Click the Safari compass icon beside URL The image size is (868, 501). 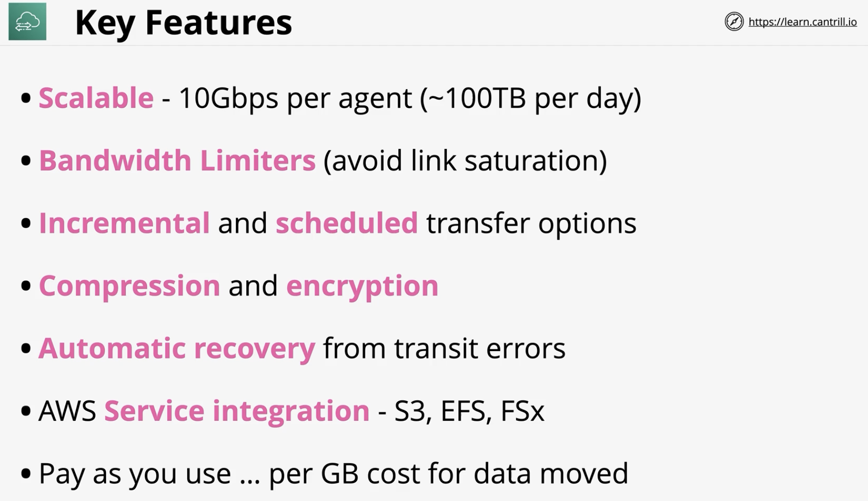click(x=734, y=21)
